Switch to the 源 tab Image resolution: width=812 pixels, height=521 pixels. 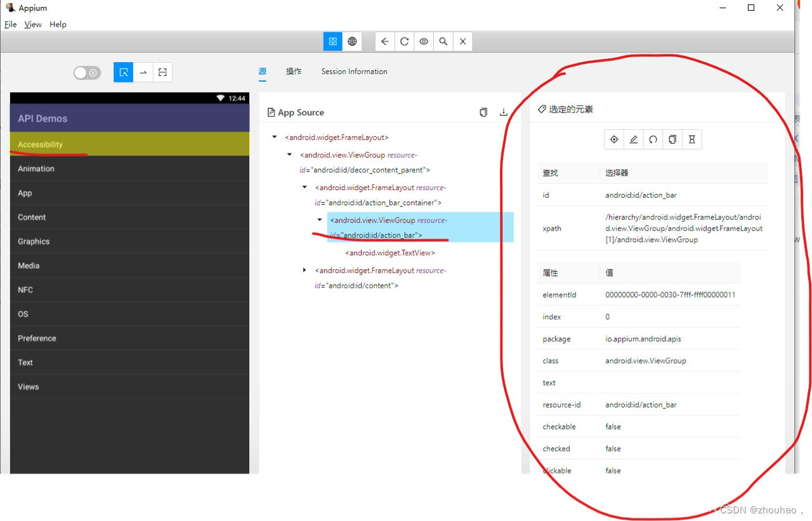coord(263,72)
